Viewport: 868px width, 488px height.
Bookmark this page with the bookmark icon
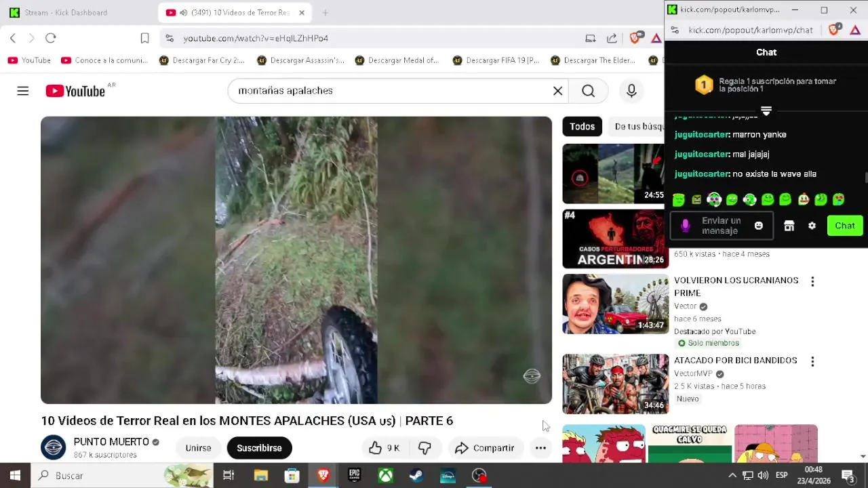(x=144, y=38)
